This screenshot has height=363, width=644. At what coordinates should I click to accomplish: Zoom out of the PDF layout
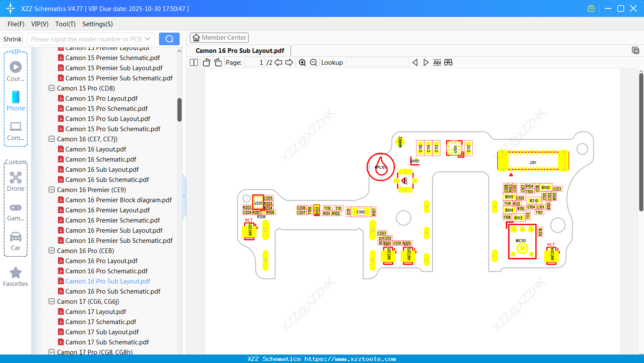(313, 63)
